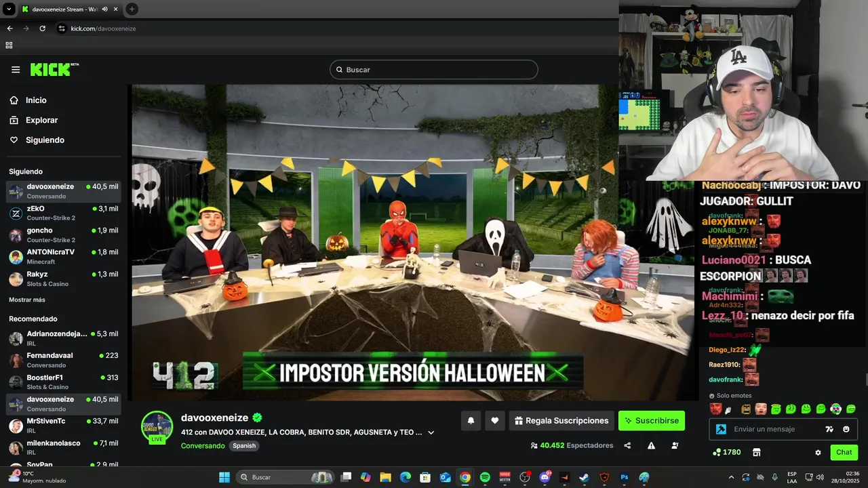Open chat settings gear icon
This screenshot has height=488, width=868.
click(x=818, y=452)
